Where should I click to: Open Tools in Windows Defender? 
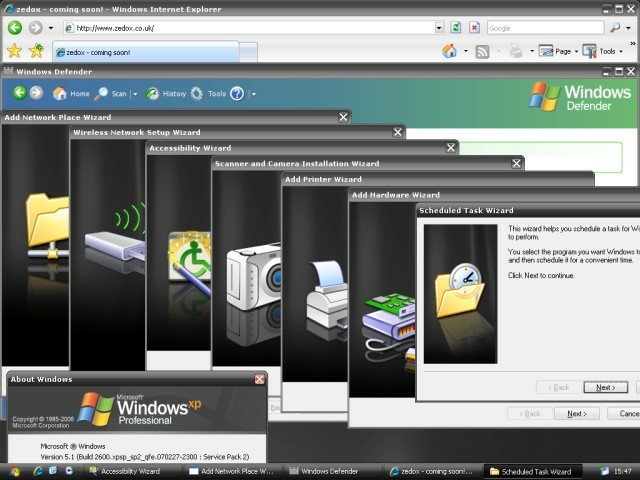[x=208, y=93]
